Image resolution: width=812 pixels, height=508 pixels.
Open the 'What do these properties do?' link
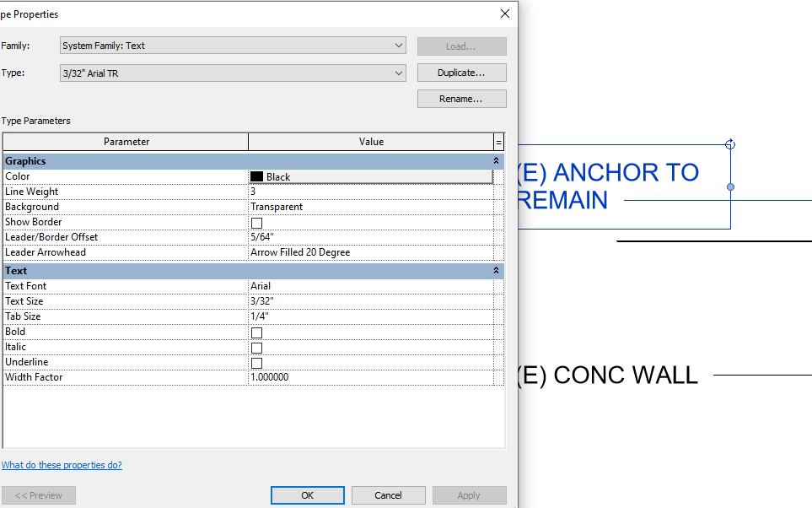(62, 465)
